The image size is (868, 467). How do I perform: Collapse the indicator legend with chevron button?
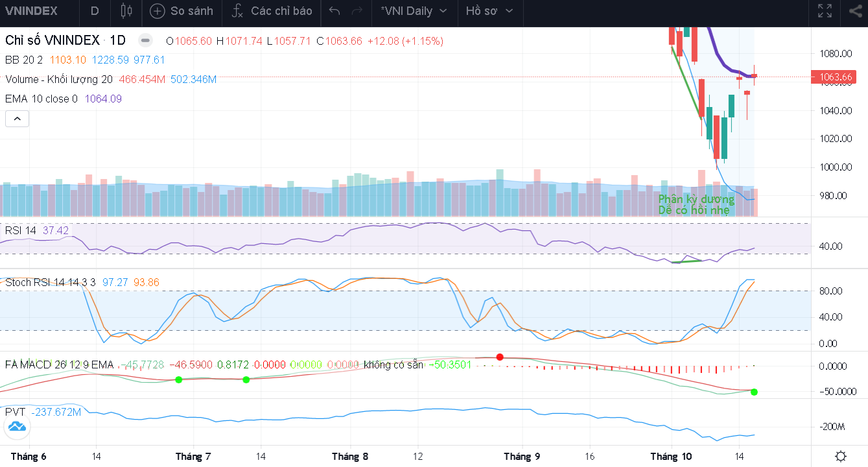(x=18, y=119)
